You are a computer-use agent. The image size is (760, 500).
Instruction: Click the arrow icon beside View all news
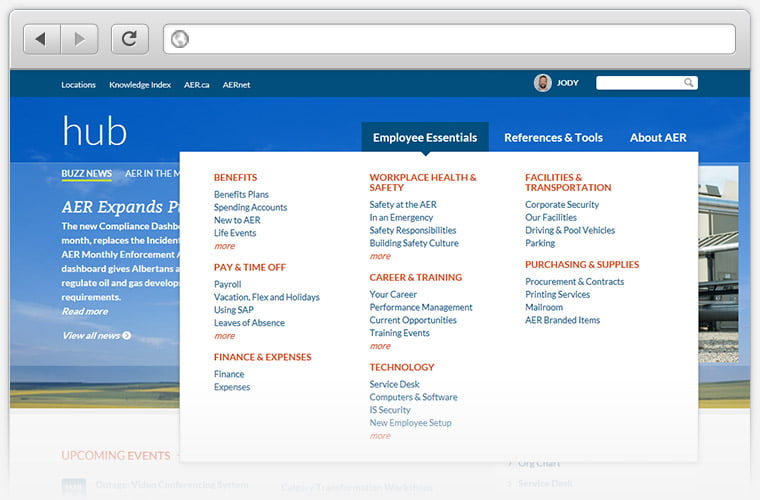pos(127,335)
